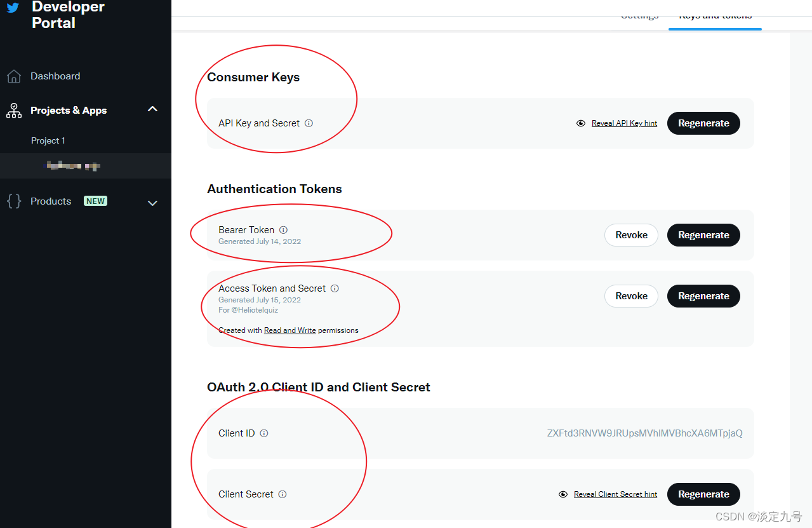Viewport: 812px width, 528px height.
Task: Click the eye icon beside Reveal API Key hint
Action: click(581, 123)
